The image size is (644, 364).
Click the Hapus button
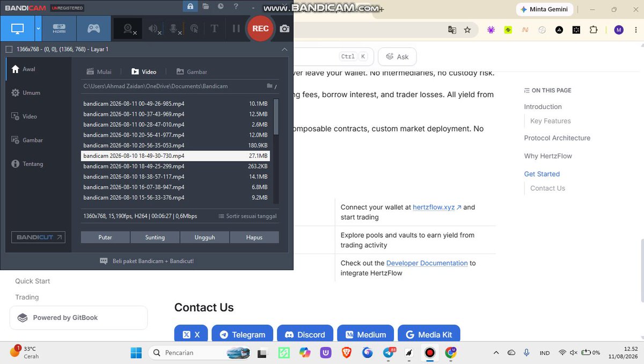tap(254, 237)
